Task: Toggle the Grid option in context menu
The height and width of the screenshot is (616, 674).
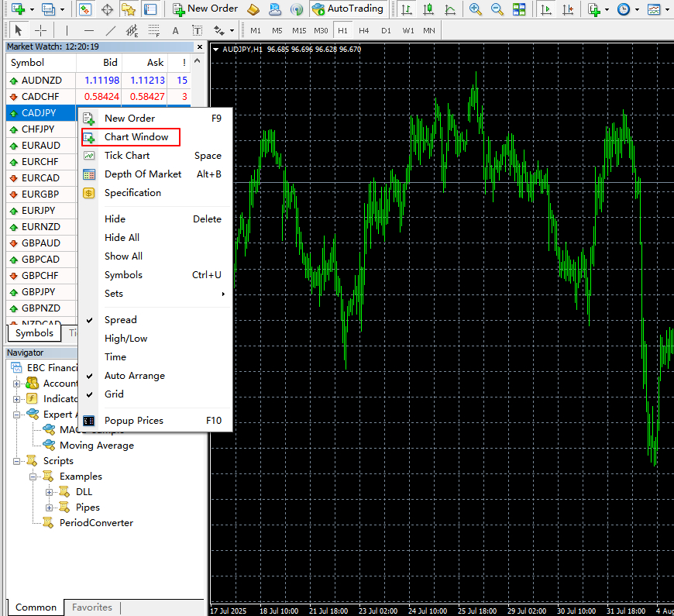Action: 114,394
